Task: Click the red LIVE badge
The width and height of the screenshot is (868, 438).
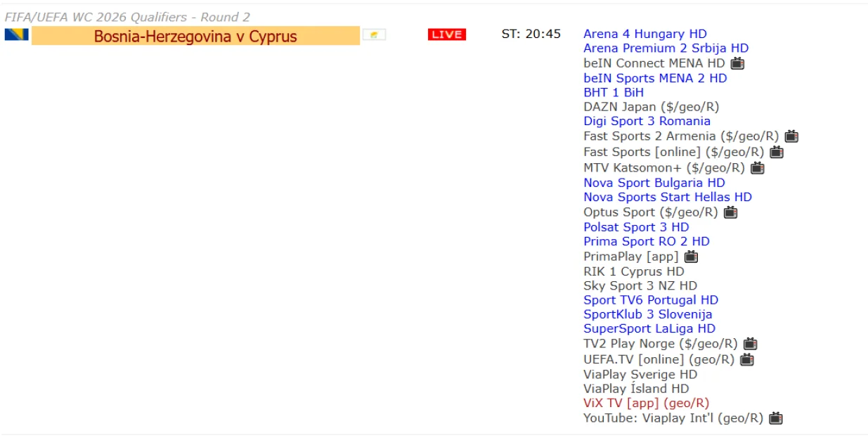Action: point(446,33)
